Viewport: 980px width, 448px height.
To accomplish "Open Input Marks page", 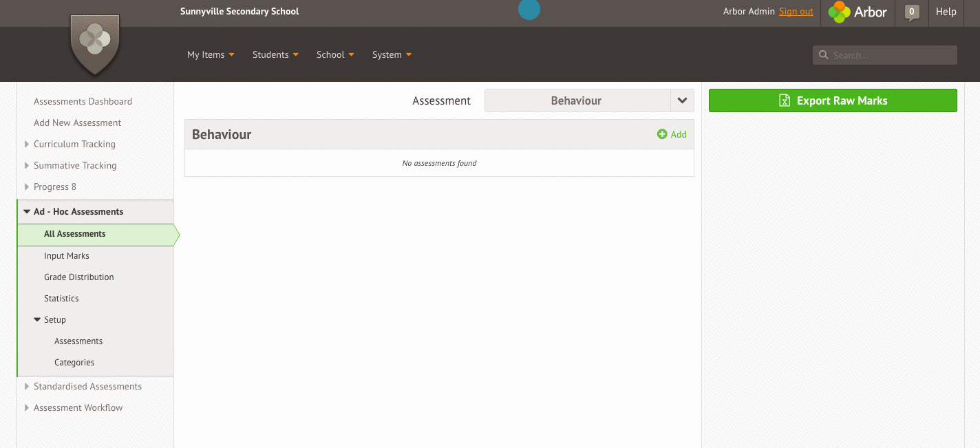I will (67, 255).
